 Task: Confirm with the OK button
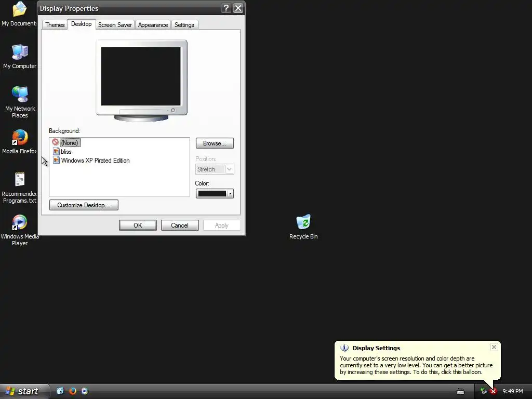138,225
